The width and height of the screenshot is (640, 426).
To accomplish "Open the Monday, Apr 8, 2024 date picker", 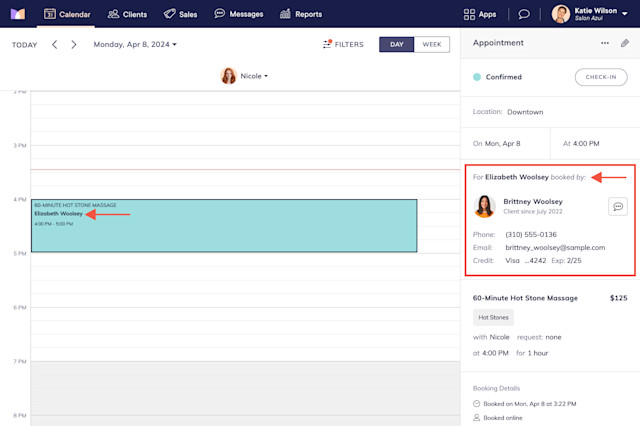I will (135, 44).
